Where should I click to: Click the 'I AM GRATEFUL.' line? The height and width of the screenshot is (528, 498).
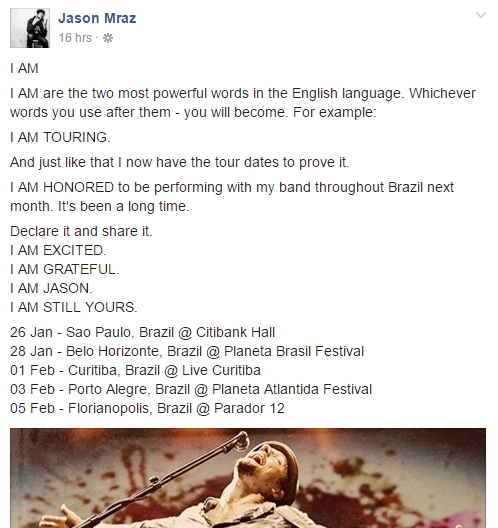tap(65, 269)
